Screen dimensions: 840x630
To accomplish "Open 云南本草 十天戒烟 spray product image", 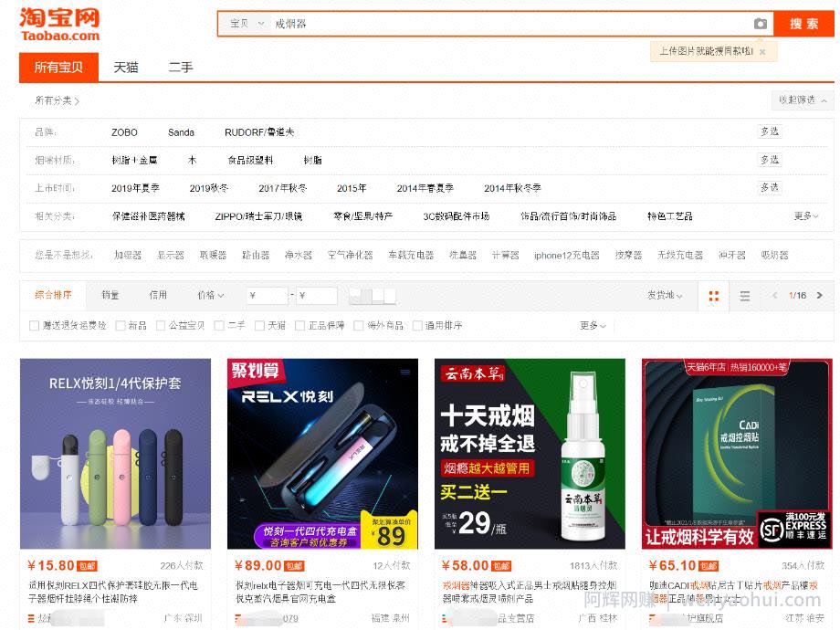I will [x=530, y=454].
